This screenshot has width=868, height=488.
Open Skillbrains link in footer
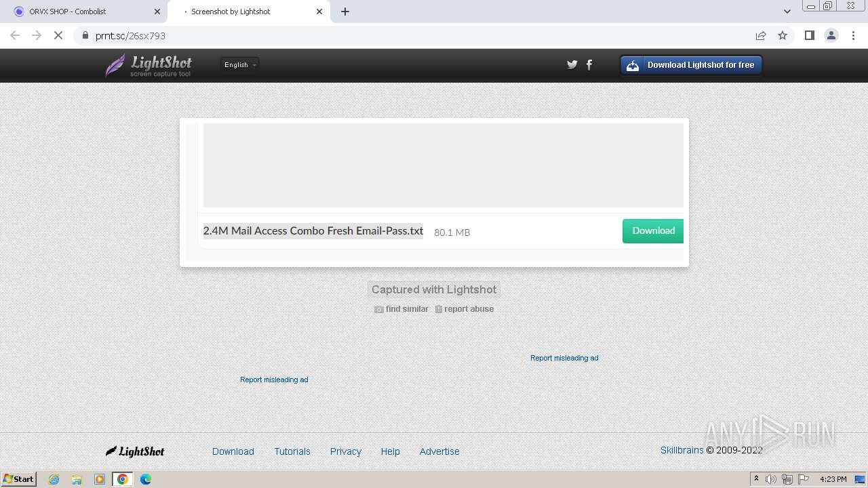pyautogui.click(x=682, y=450)
